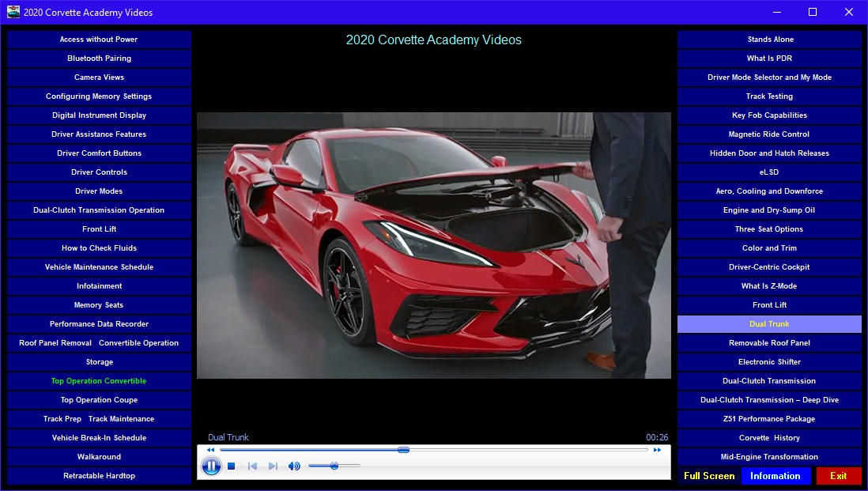Skip to previous track icon

[252, 466]
